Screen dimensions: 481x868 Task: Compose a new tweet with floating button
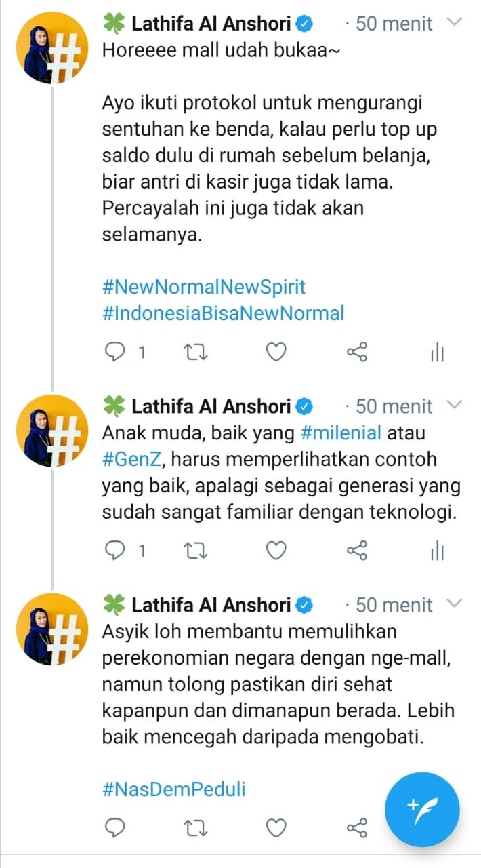[422, 810]
